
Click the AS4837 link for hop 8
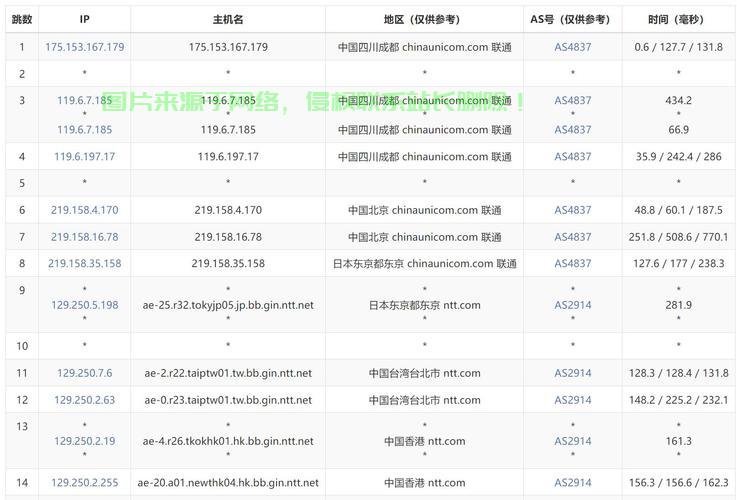[x=573, y=264]
